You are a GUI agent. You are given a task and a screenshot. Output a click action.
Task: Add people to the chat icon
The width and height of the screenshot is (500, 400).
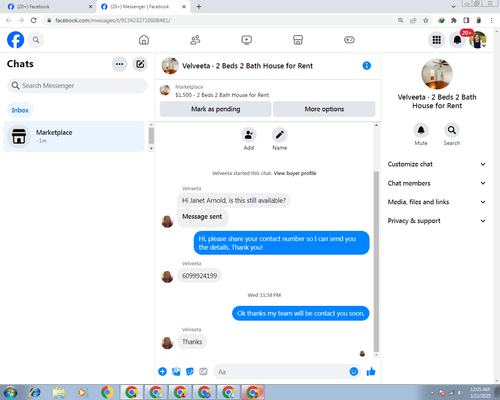[249, 135]
